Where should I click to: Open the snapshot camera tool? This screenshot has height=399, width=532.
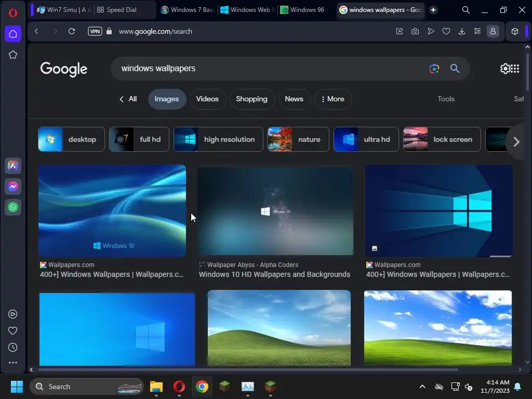coord(415,31)
